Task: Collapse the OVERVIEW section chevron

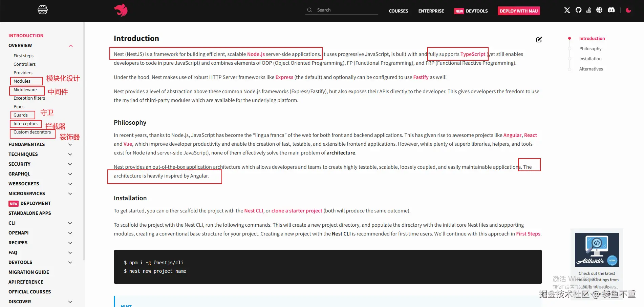Action: pyautogui.click(x=71, y=46)
